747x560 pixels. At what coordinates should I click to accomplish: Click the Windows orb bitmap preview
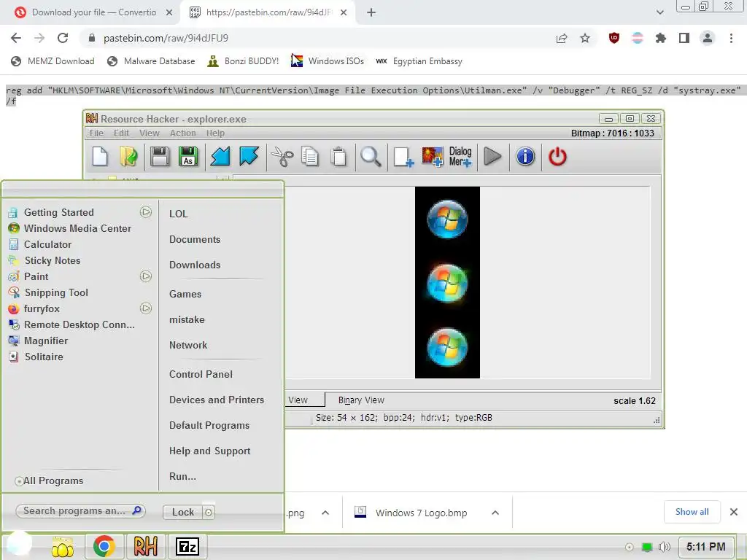[x=447, y=282]
